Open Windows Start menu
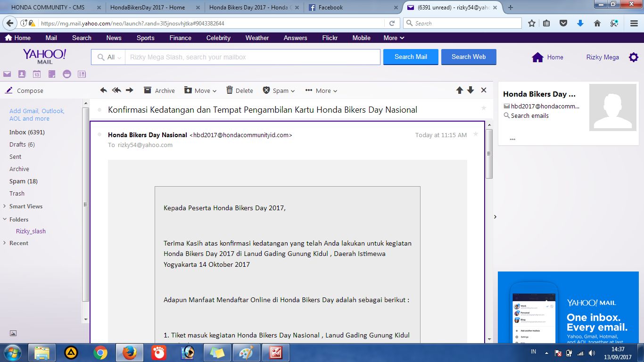The height and width of the screenshot is (362, 644). click(x=12, y=353)
